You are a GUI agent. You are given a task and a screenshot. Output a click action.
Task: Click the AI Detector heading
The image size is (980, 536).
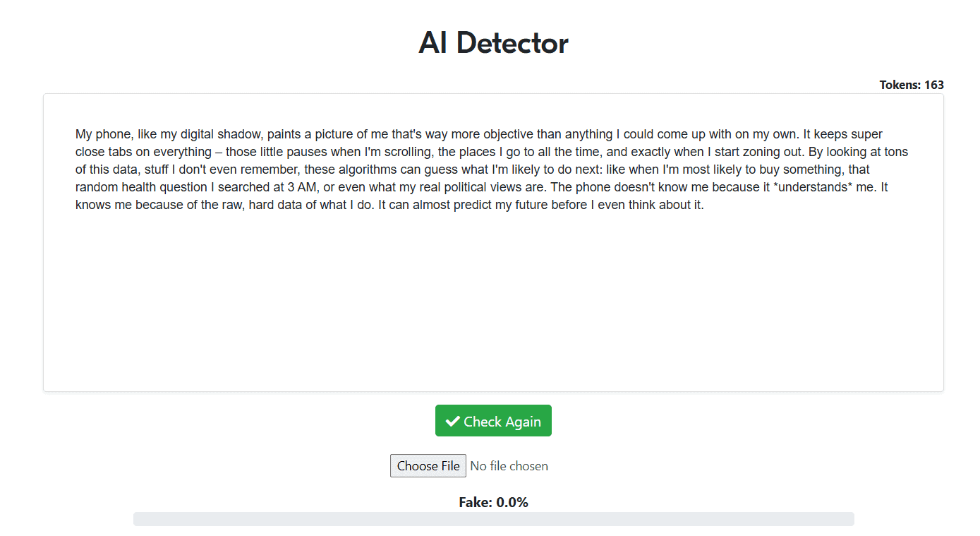click(x=493, y=43)
